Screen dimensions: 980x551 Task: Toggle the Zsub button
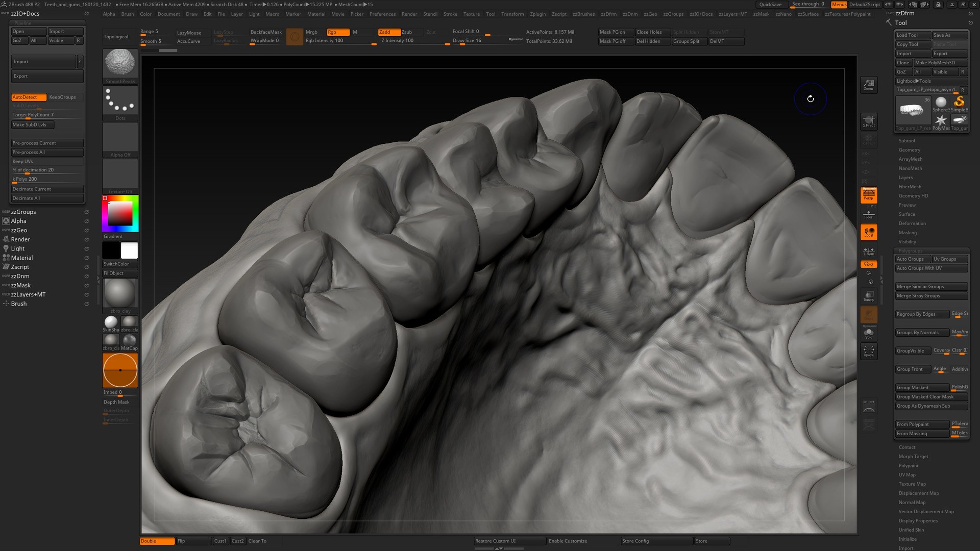coord(411,32)
